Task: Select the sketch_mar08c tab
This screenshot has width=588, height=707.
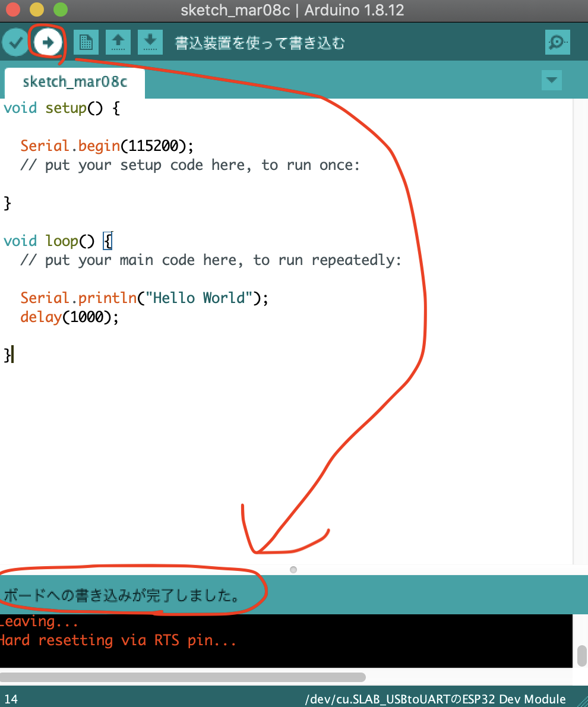Action: click(75, 82)
